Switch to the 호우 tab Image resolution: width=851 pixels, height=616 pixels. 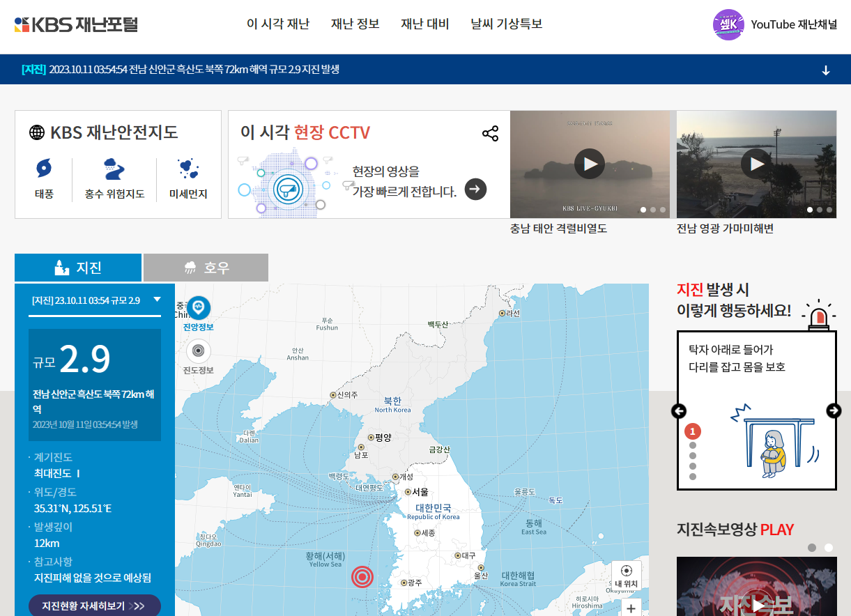click(206, 268)
